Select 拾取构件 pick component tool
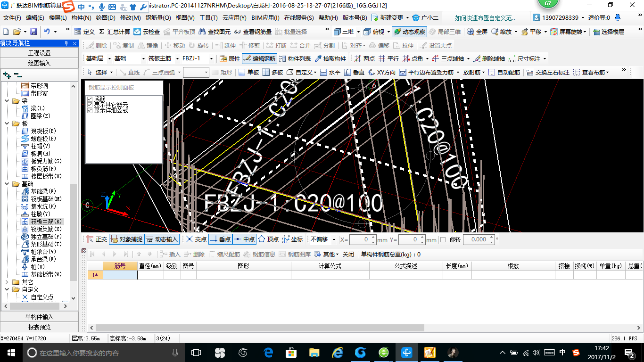The height and width of the screenshot is (362, 644). (330, 58)
